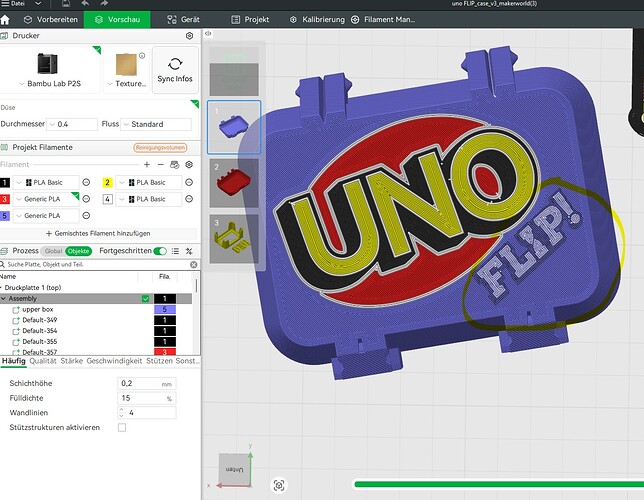Collapse the Assembly tree node
Screen dimensions: 644x500
click(x=3, y=299)
